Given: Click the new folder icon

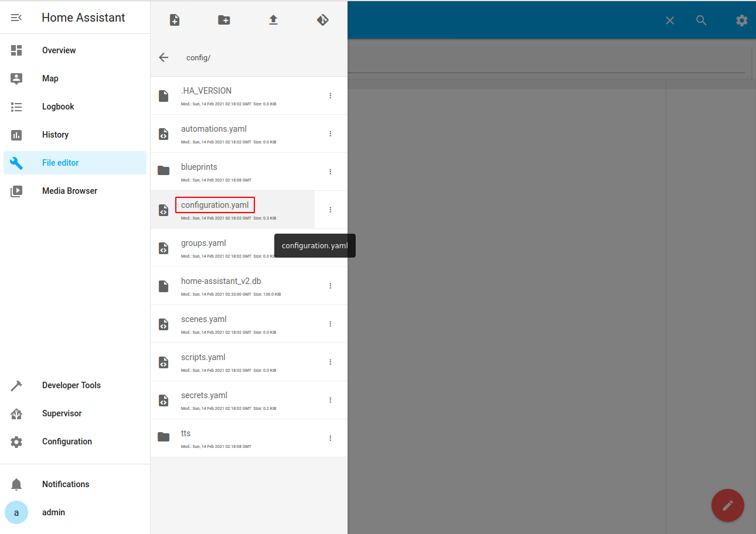Looking at the screenshot, I should 224,20.
